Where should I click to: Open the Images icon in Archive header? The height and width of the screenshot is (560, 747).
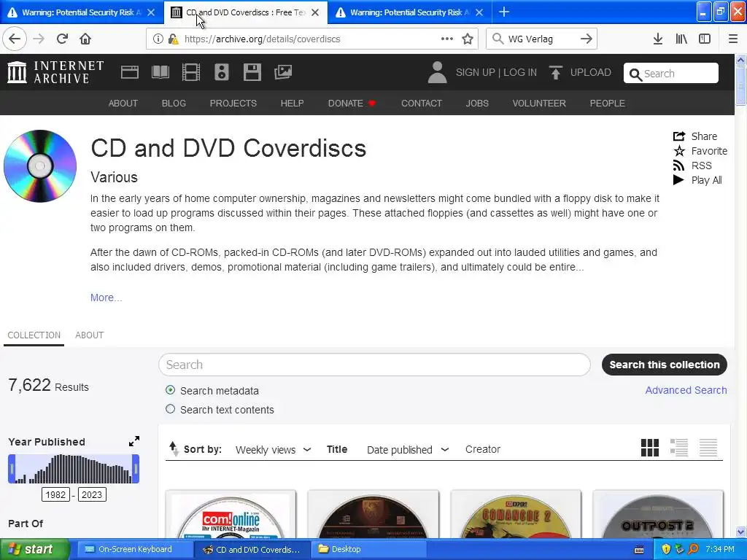coord(283,72)
